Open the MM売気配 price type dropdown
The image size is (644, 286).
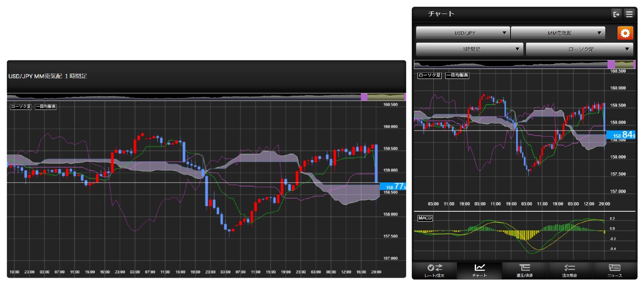(558, 33)
